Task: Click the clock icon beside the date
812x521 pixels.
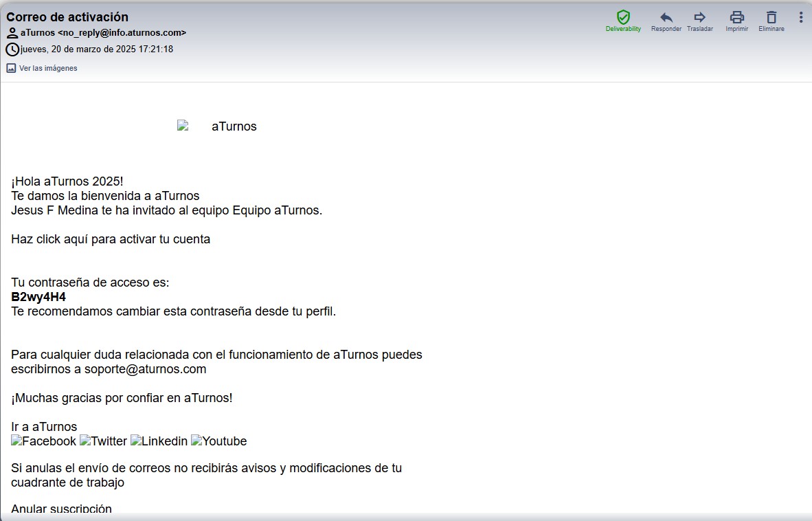Action: (x=12, y=49)
